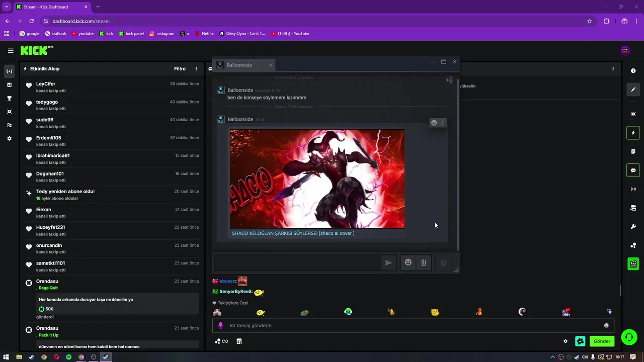
Task: Toggle the lightning activity feed panel icon
Action: (633, 133)
